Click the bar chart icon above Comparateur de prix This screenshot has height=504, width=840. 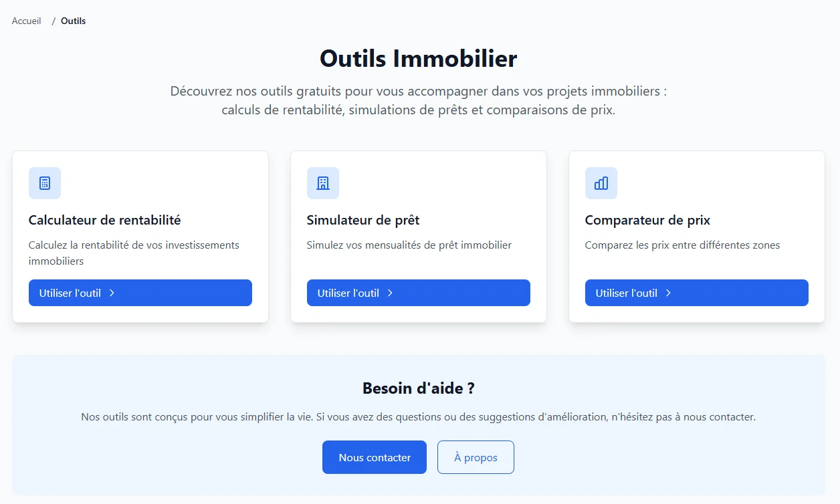[601, 183]
